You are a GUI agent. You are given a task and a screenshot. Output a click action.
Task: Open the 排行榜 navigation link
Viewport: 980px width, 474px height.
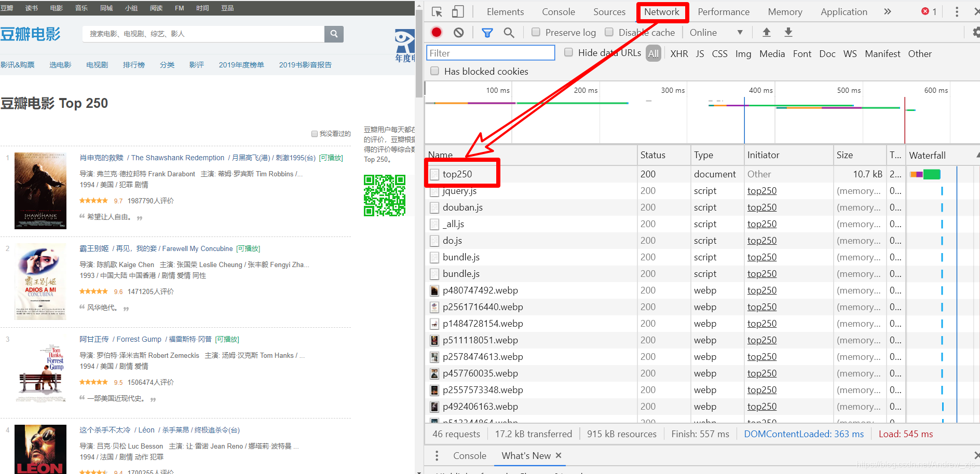pyautogui.click(x=134, y=65)
